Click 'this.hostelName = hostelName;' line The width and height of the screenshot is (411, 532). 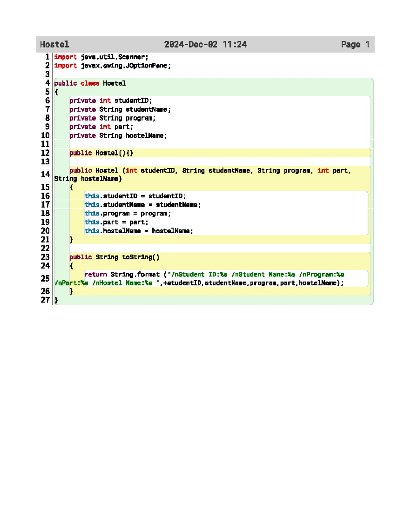pyautogui.click(x=139, y=231)
